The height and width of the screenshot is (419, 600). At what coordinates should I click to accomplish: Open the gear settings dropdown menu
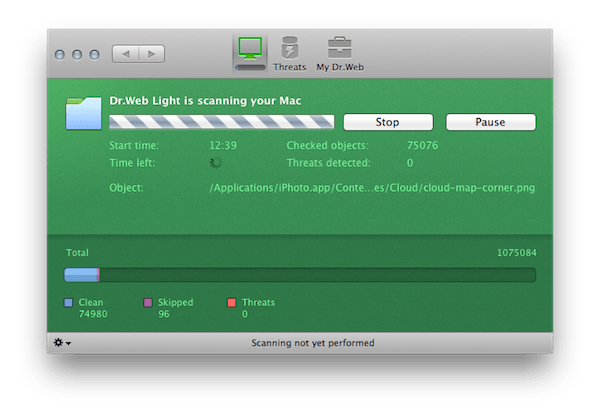click(62, 342)
